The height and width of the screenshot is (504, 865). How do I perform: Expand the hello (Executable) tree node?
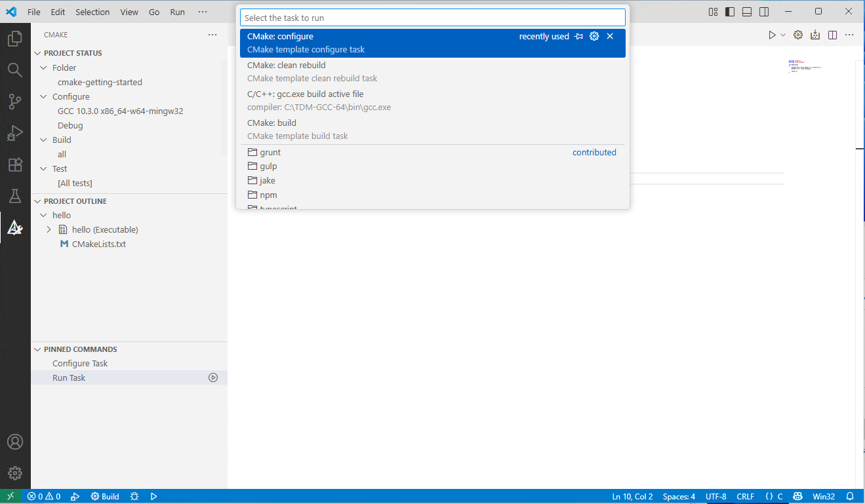(49, 229)
